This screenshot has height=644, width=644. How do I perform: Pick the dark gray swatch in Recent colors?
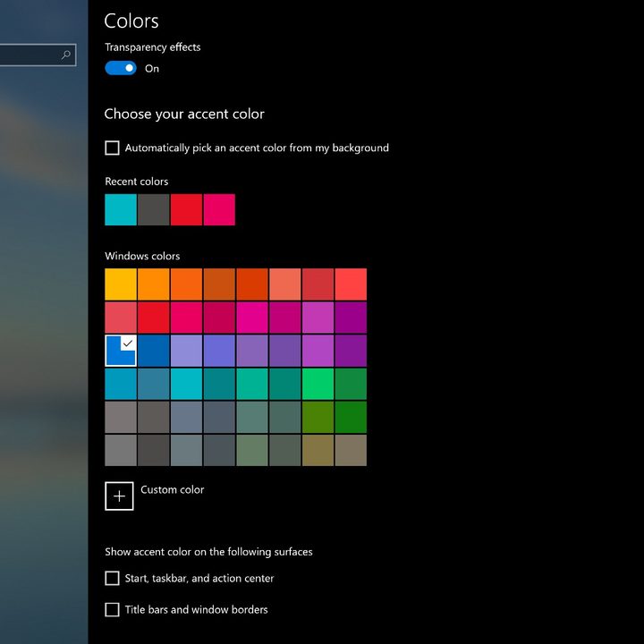[x=154, y=210]
